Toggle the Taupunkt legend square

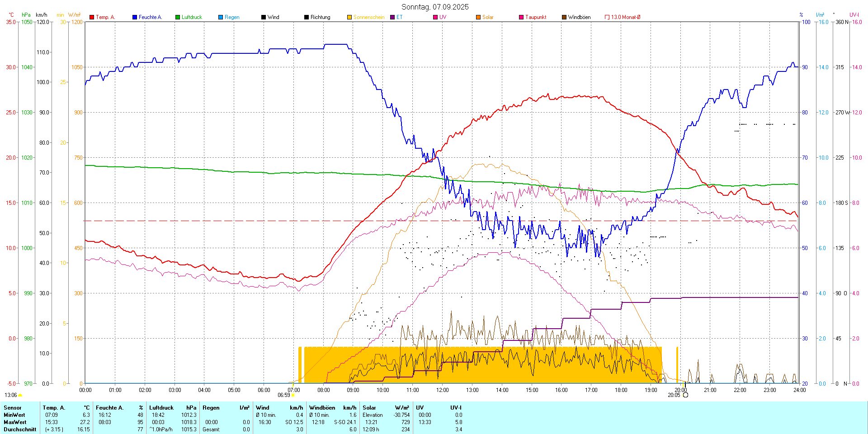point(521,17)
